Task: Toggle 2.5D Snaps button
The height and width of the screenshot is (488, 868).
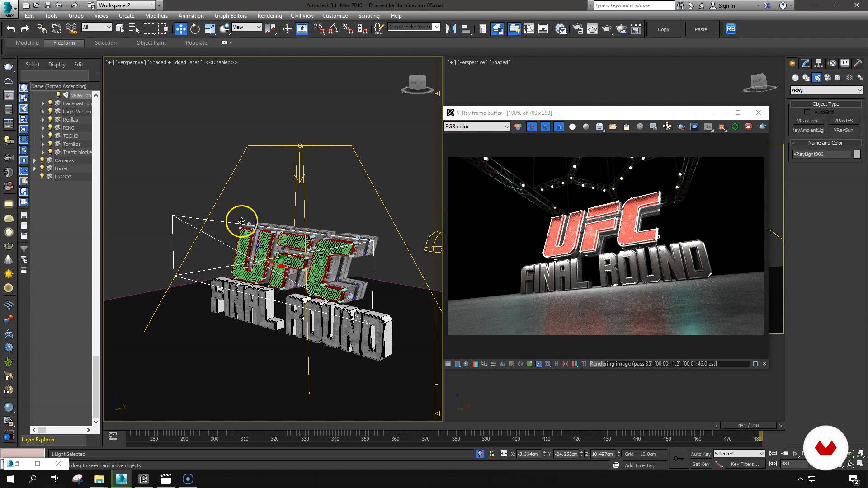Action: (319, 29)
